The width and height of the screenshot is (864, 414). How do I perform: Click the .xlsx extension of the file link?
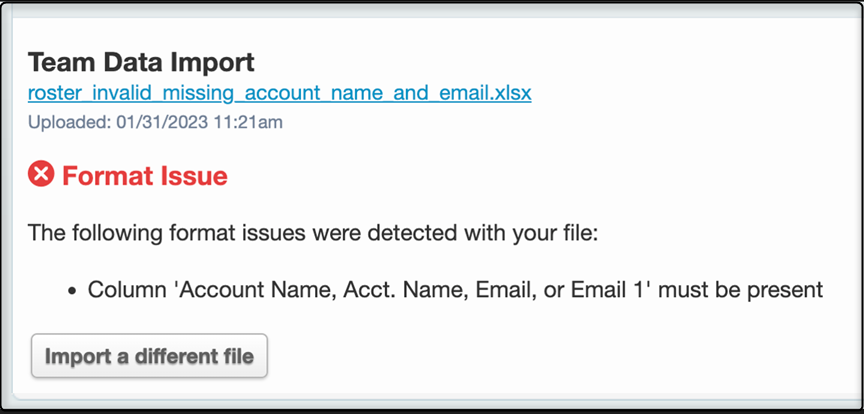pos(507,93)
